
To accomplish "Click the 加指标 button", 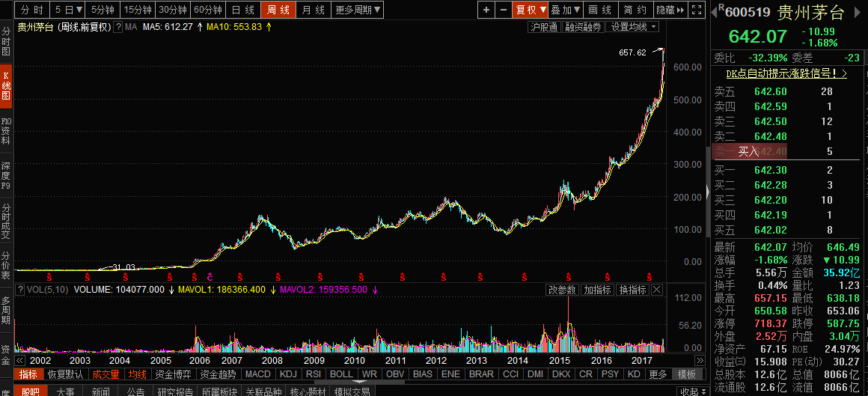I will [597, 290].
